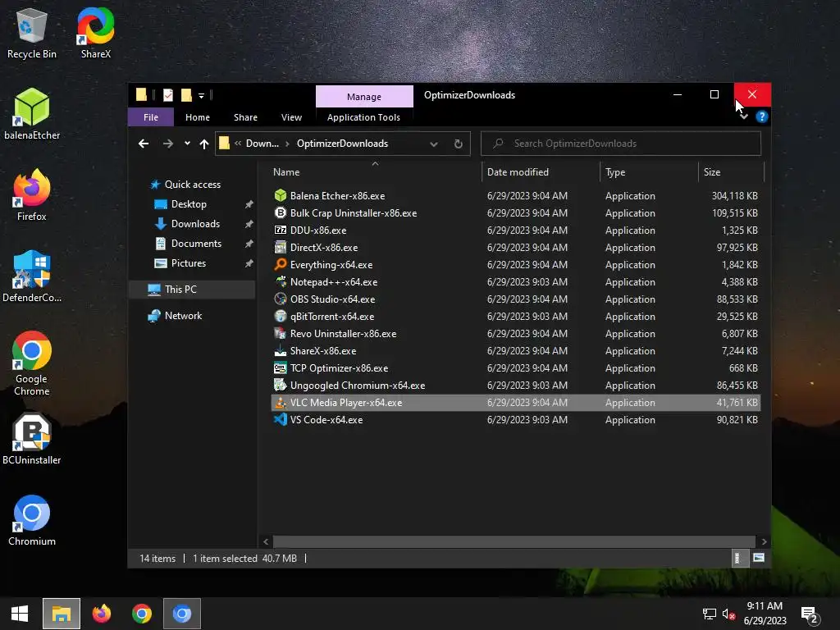The width and height of the screenshot is (840, 630).
Task: Go forward in folder history
Action: 168,144
